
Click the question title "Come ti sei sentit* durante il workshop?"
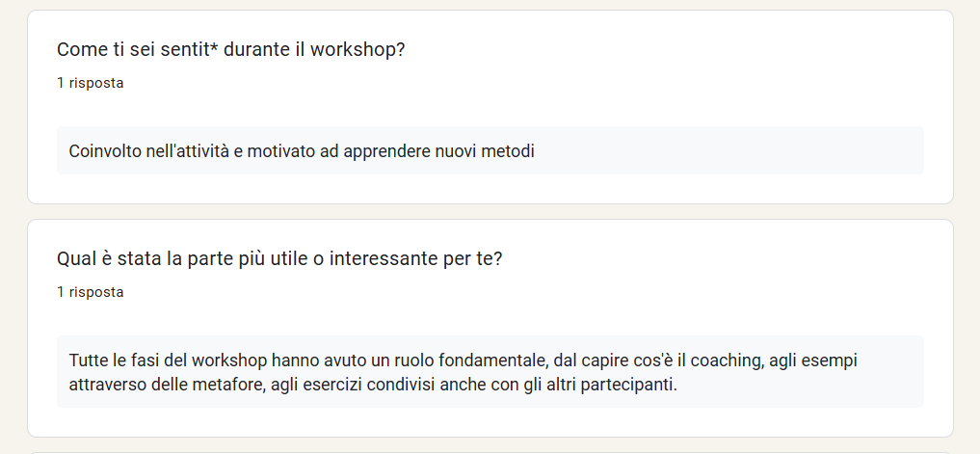230,49
